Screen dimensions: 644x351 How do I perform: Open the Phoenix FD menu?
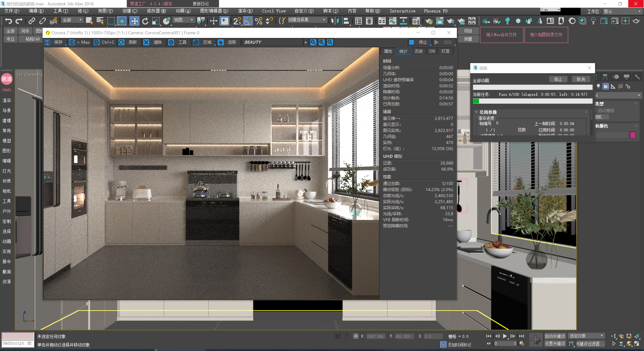click(x=436, y=11)
